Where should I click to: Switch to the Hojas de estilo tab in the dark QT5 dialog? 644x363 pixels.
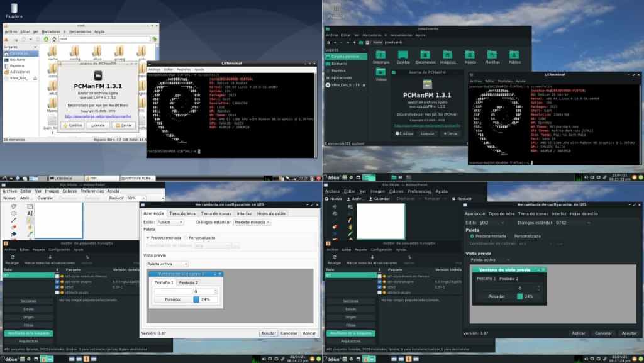(583, 213)
